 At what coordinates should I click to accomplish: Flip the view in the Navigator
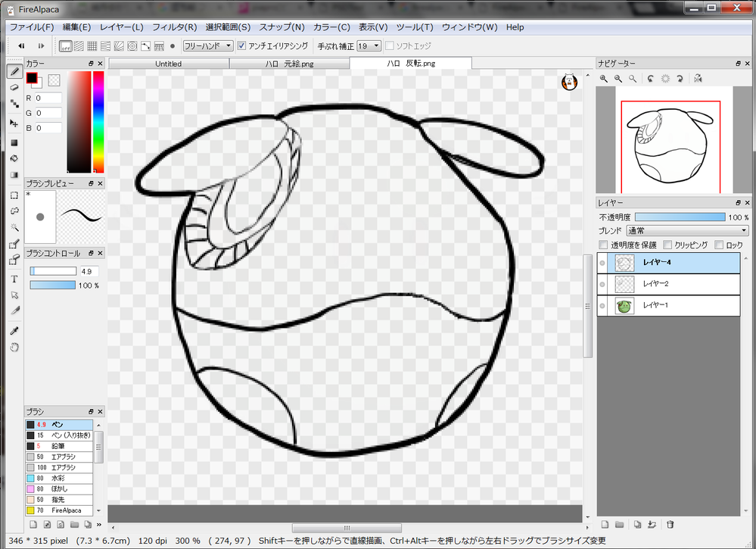point(698,79)
